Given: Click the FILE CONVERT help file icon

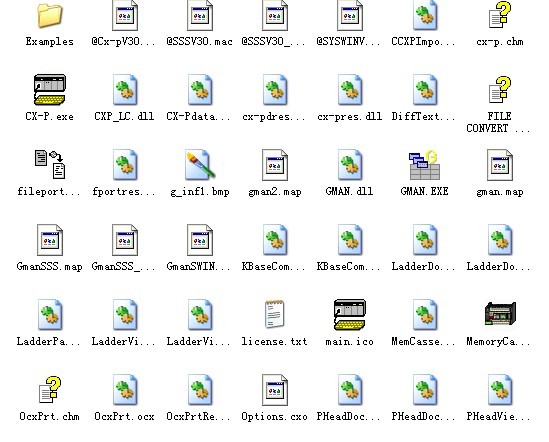Looking at the screenshot, I should pos(500,90).
